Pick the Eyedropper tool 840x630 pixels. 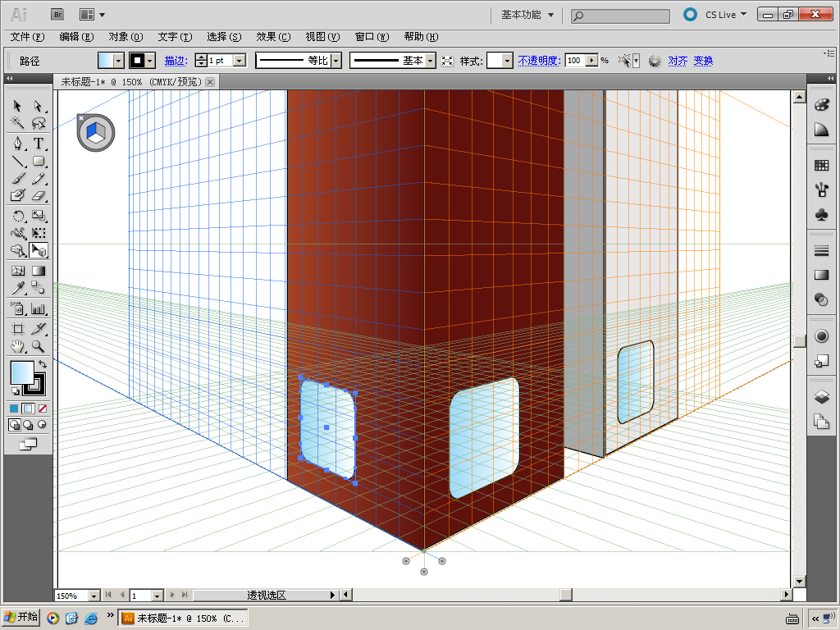click(x=17, y=288)
